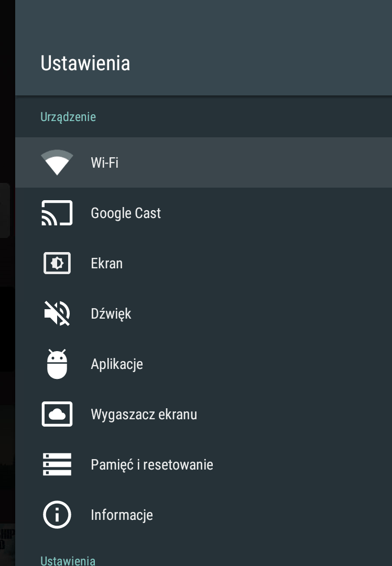Viewport: 392px width, 566px height.
Task: Click the Ekran brightness icon
Action: [x=57, y=263]
